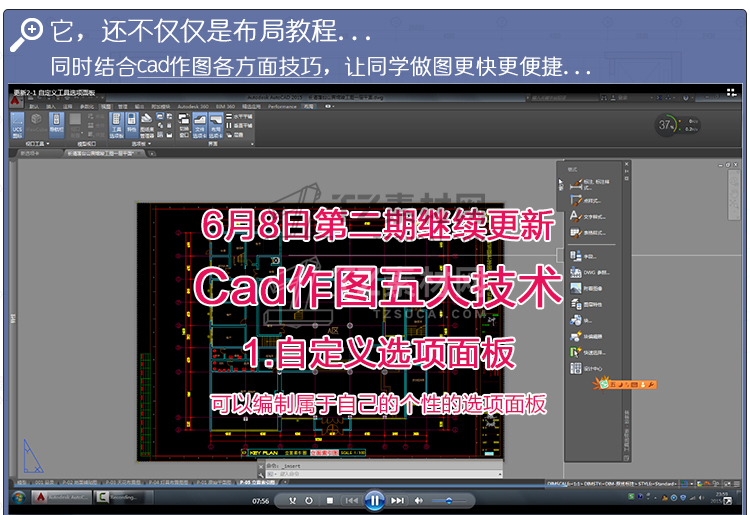
Task: Open the 图纸集管理器 sheet set manager
Action: pyautogui.click(x=147, y=125)
